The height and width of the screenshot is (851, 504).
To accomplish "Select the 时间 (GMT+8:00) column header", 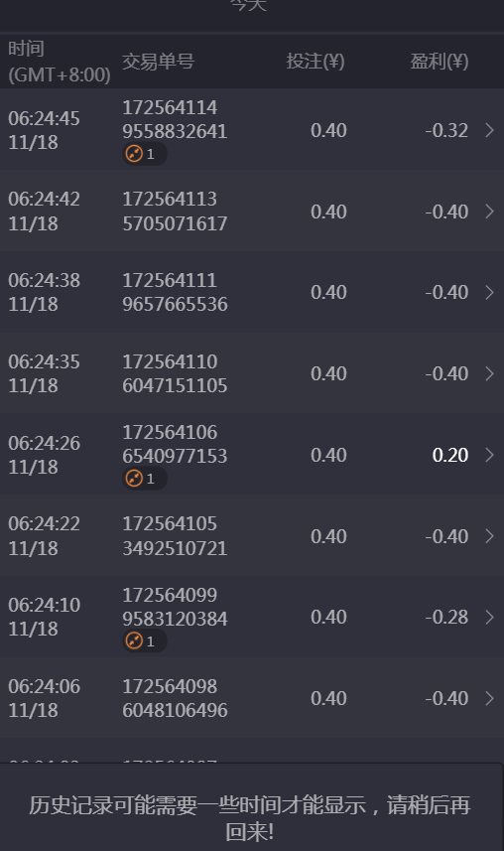I will click(x=60, y=62).
